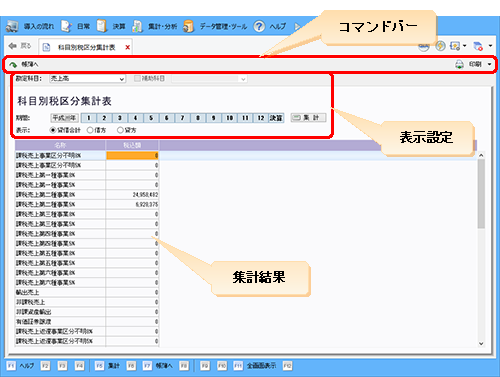
Task: Open the 勘定科目 combo box showing 売上高
Action: (x=87, y=79)
